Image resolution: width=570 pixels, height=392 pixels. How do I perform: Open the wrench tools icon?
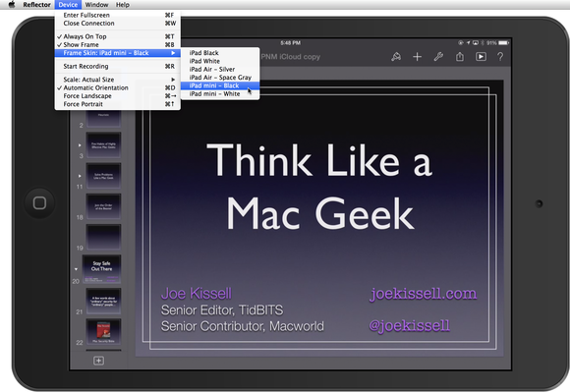pos(438,57)
